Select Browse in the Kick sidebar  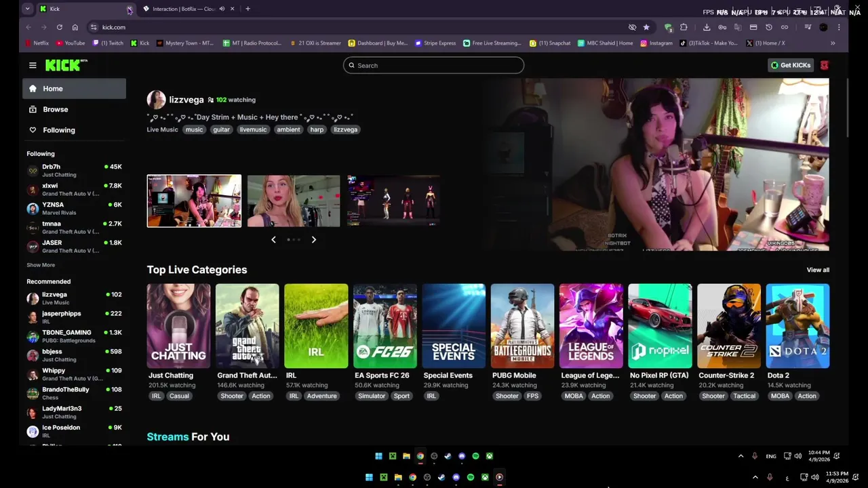(74, 109)
